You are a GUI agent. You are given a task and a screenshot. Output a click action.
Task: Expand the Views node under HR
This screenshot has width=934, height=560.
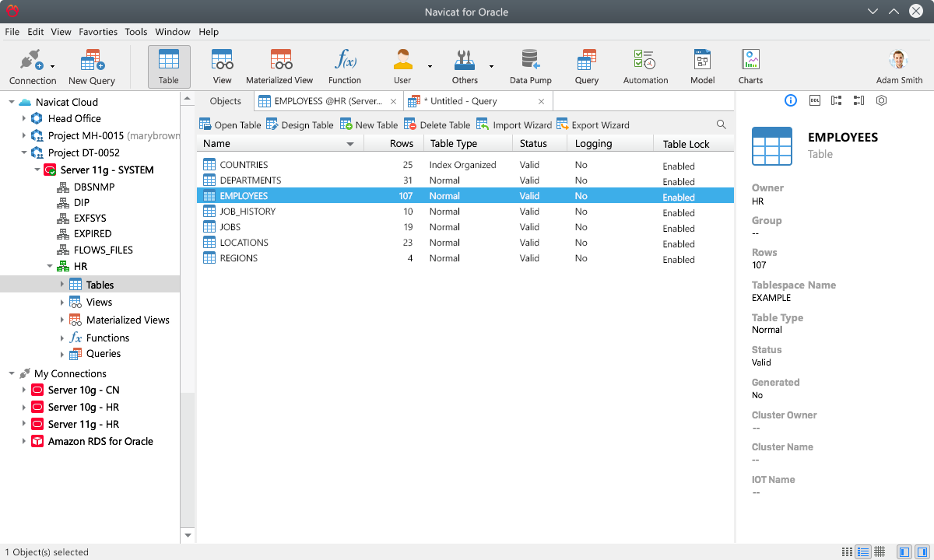point(62,302)
